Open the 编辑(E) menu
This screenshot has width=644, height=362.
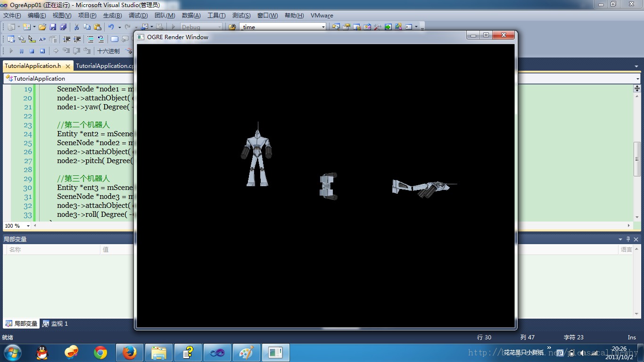(37, 16)
